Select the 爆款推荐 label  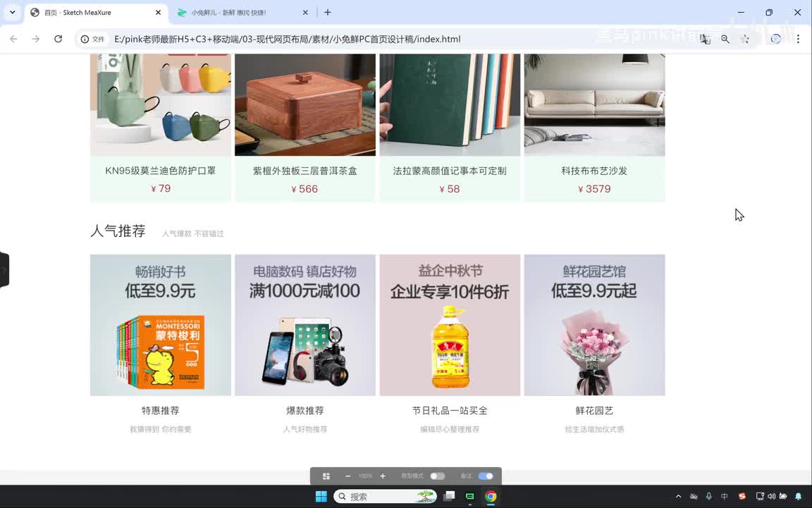(305, 411)
